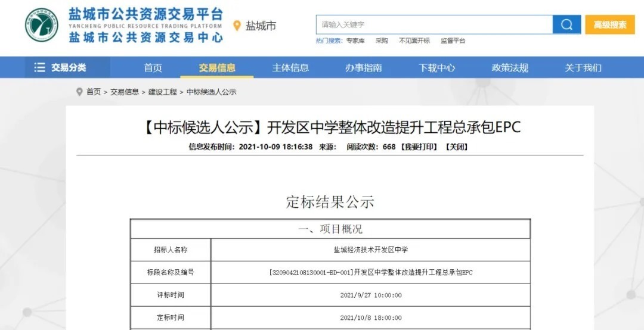Viewport: 644px width, 330px height.
Task: Open the 主体信息 navigation tab
Action: coord(290,68)
